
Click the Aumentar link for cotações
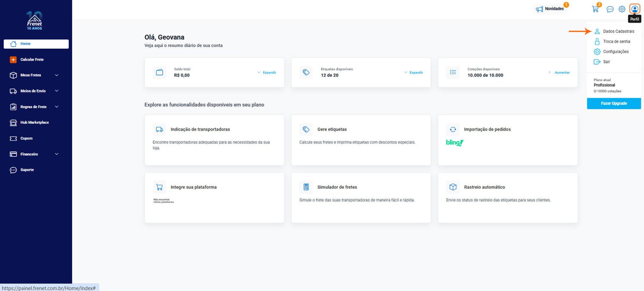coord(562,73)
